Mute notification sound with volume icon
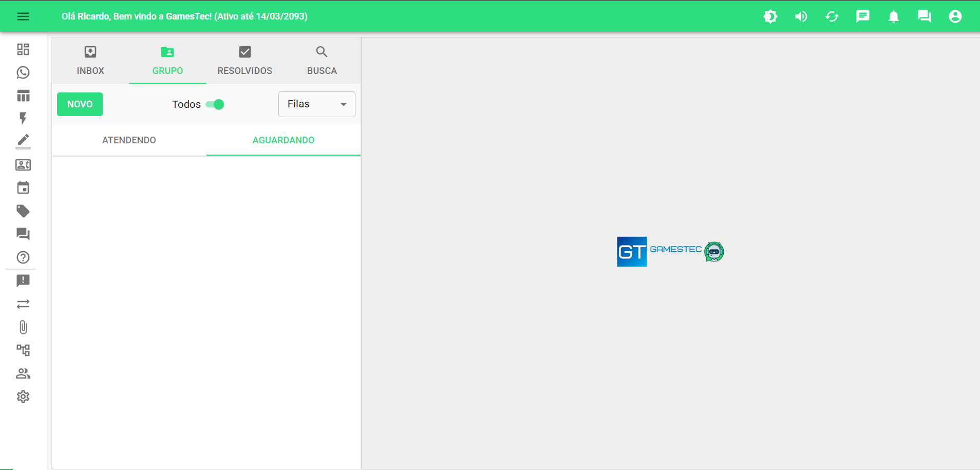Image resolution: width=980 pixels, height=470 pixels. click(801, 16)
